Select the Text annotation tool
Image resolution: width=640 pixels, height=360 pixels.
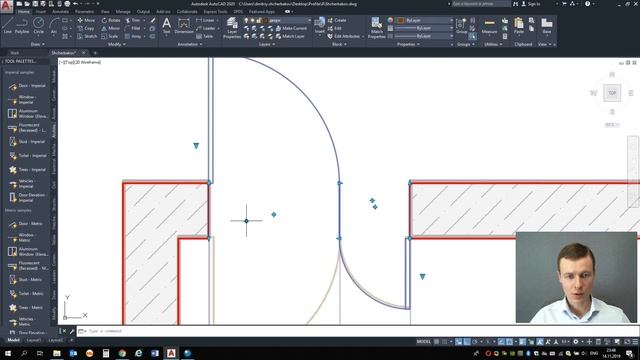(x=167, y=26)
